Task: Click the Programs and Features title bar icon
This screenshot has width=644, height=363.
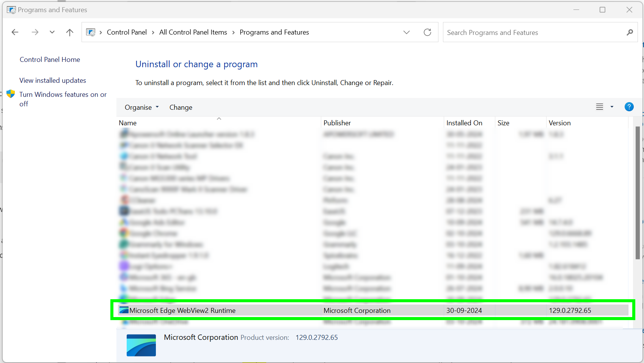Action: (11, 10)
